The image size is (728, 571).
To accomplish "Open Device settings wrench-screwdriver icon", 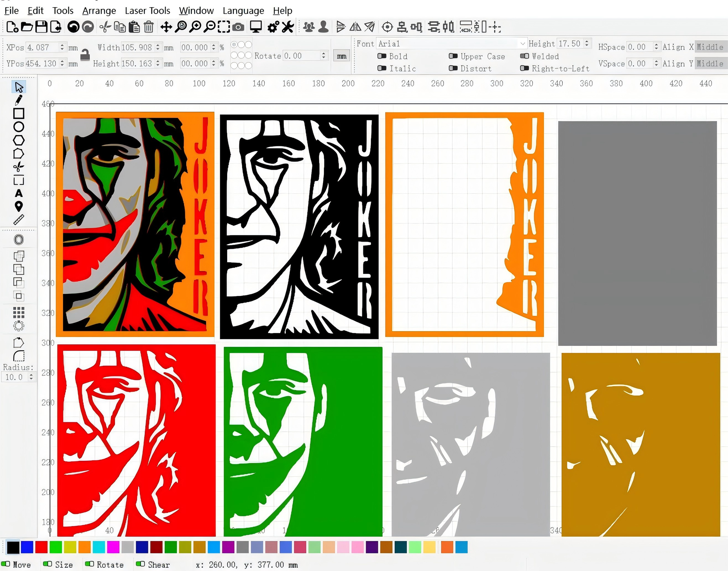I will click(288, 27).
